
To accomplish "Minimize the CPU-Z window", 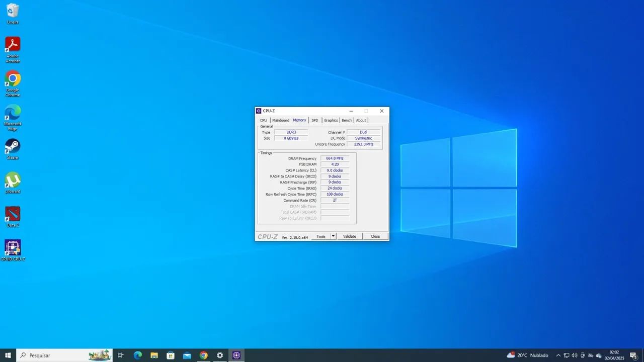I will tap(351, 111).
